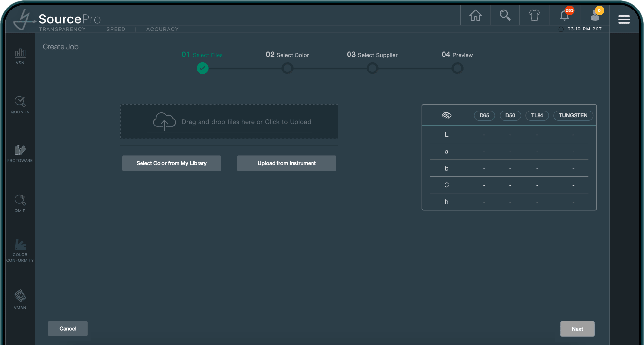The image size is (644, 345).
Task: Click the C row label
Action: (446, 185)
